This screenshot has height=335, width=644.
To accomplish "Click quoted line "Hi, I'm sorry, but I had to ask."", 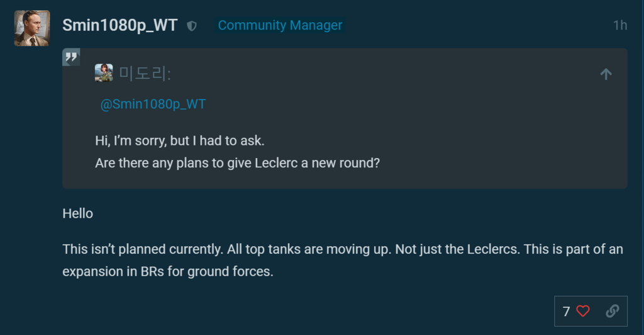I will pos(179,140).
